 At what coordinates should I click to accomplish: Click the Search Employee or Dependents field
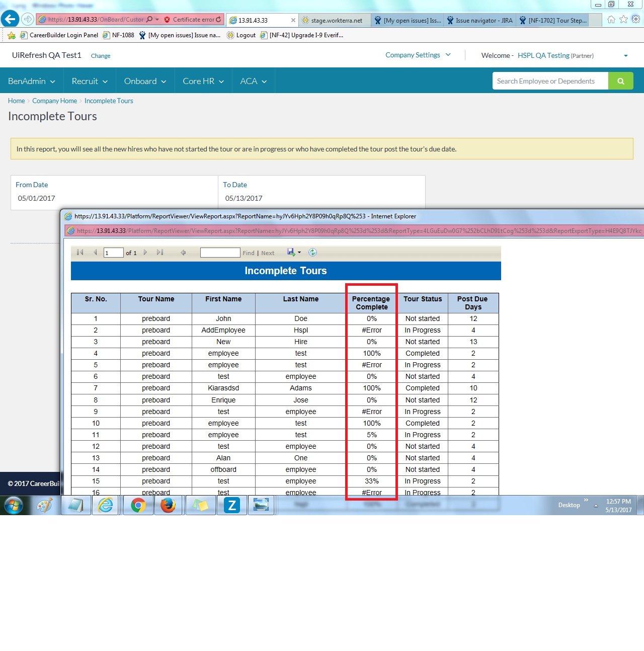click(x=550, y=81)
